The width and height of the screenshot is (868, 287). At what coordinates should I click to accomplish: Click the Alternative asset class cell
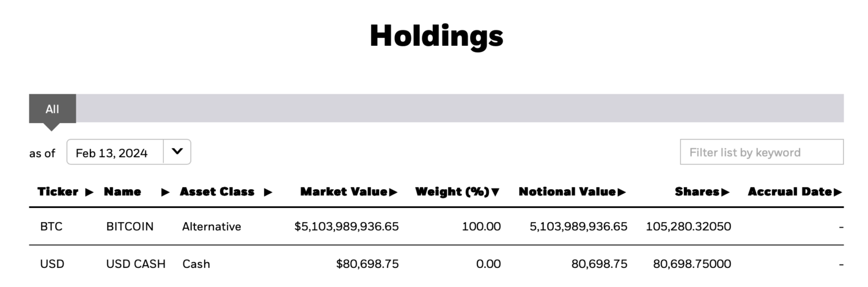click(211, 227)
